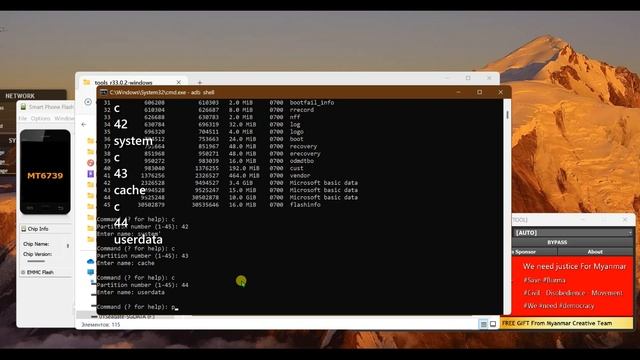Maximize the cmd.exe window
Screen dimensions: 640x360
(480, 92)
